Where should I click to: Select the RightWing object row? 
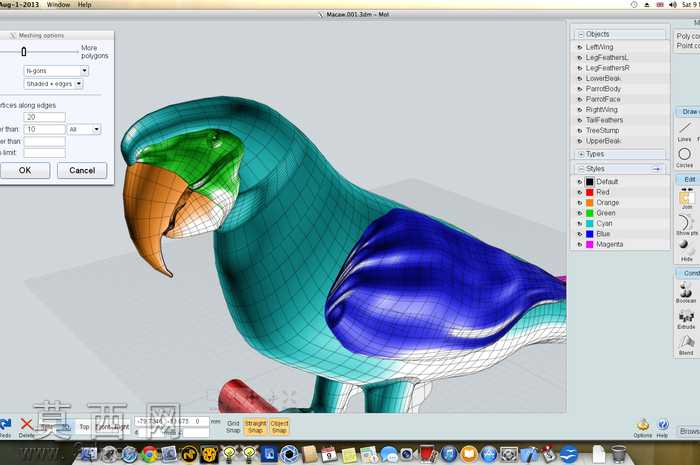[x=621, y=110]
